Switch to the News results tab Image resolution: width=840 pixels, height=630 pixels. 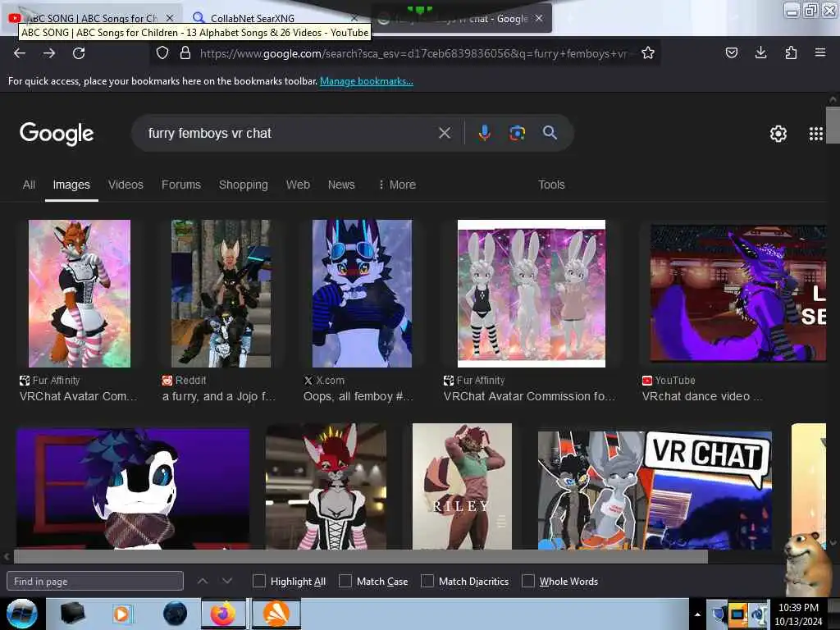click(341, 185)
